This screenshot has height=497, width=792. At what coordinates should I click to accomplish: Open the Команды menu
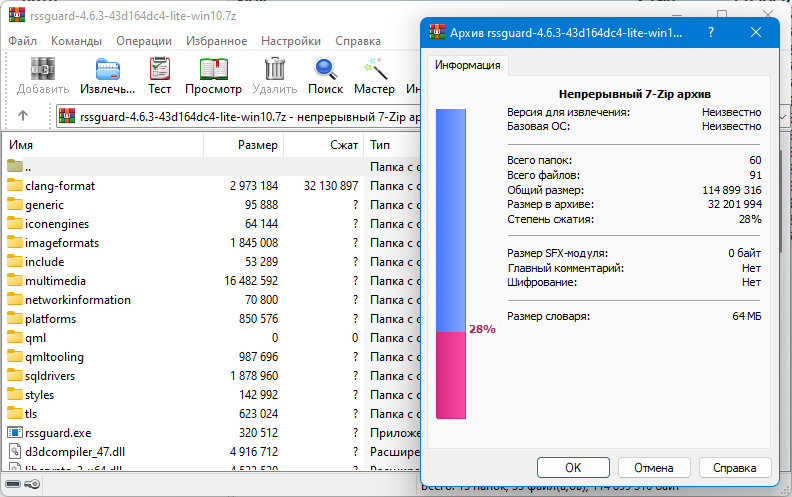pos(76,41)
